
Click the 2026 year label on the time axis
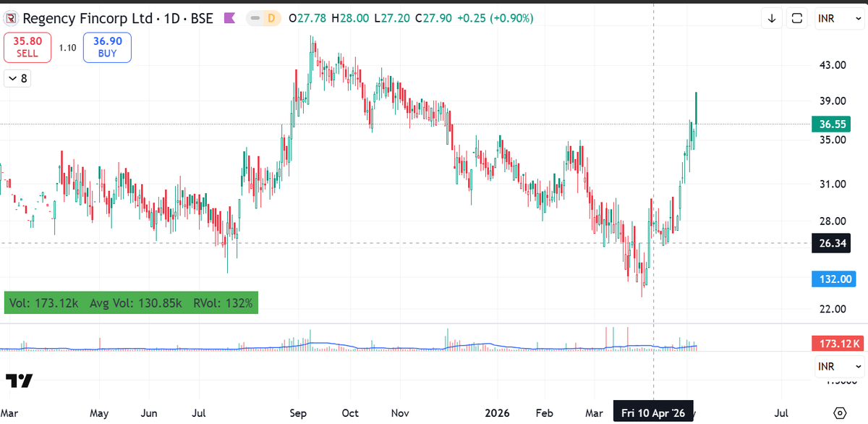[x=498, y=414]
